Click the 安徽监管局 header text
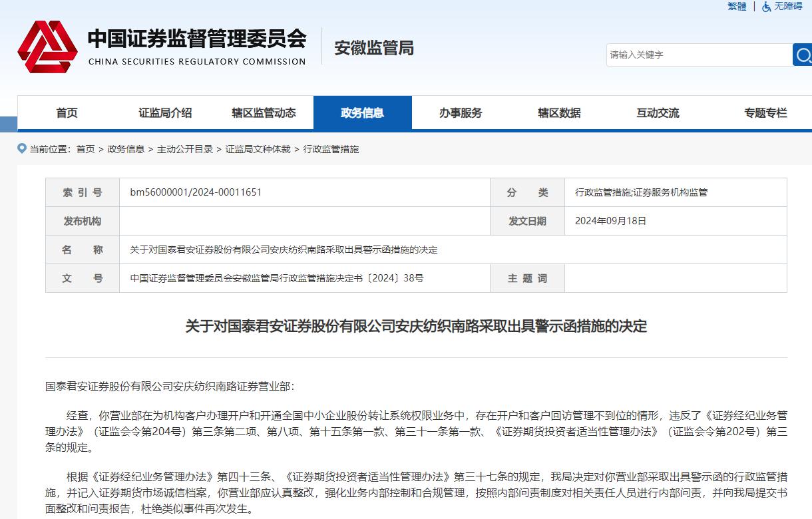 (x=374, y=48)
